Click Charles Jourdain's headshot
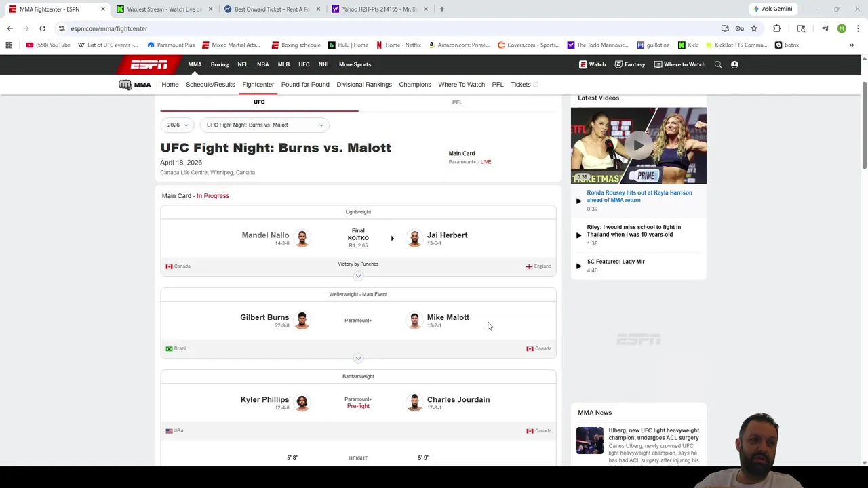Image resolution: width=868 pixels, height=488 pixels. tap(414, 402)
